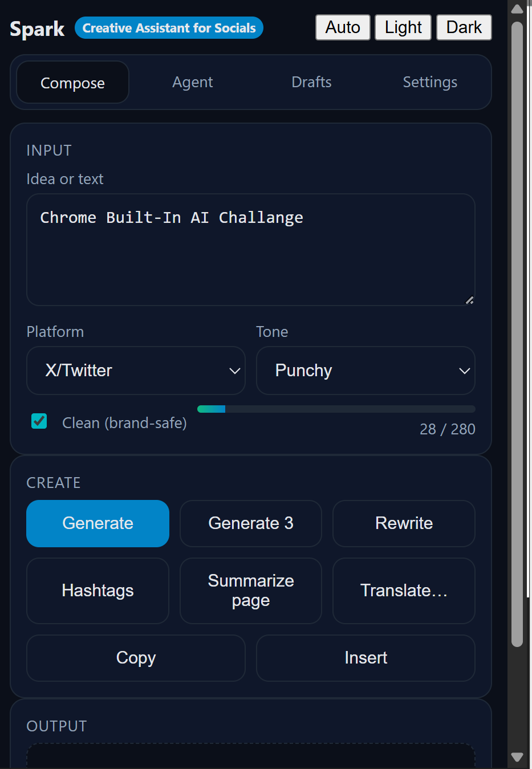Click the Clean (brand-safe) label text
Screen dimensions: 532x769
pyautogui.click(x=124, y=423)
